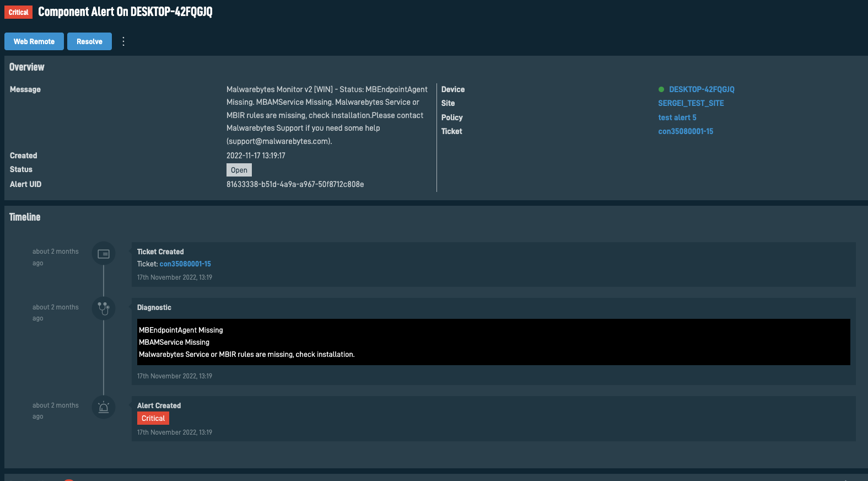Click the created timestamp 2022-11-17 13:19:17

coord(256,156)
